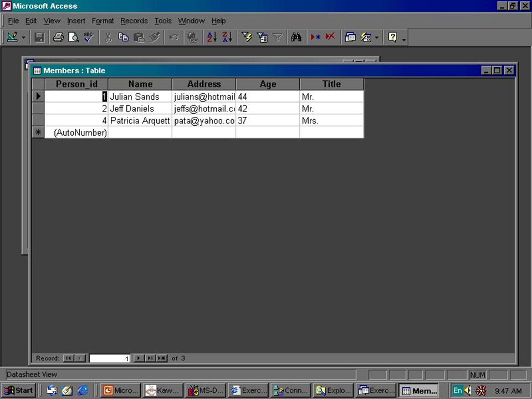Open the Database Window icon
This screenshot has width=532, height=399.
coord(350,37)
